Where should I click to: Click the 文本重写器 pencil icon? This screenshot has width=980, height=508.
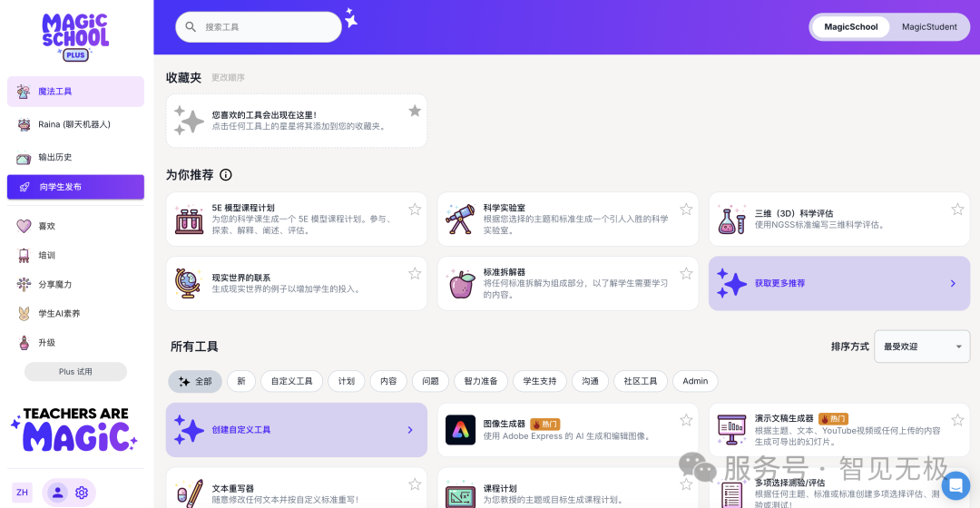(x=190, y=493)
